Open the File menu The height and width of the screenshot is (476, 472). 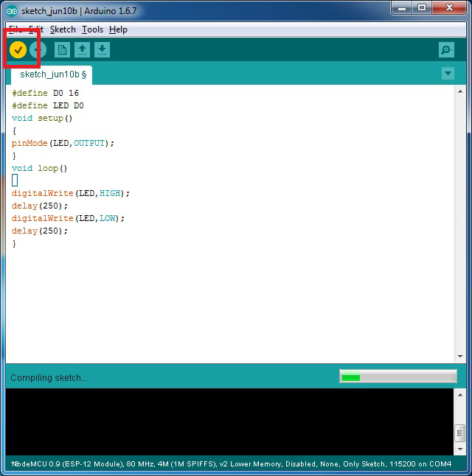[16, 29]
